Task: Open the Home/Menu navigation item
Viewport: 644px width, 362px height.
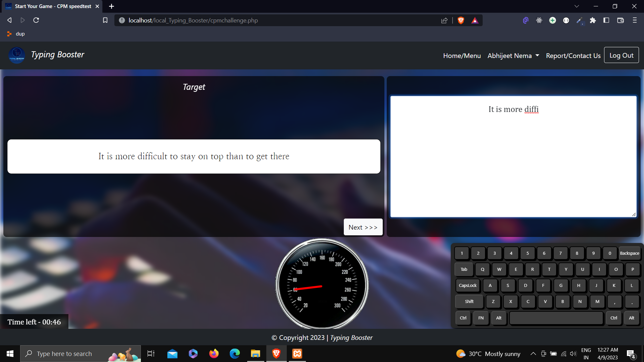Action: pyautogui.click(x=462, y=55)
